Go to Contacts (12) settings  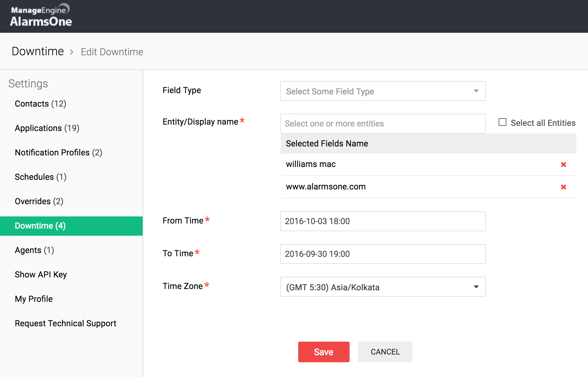click(40, 104)
